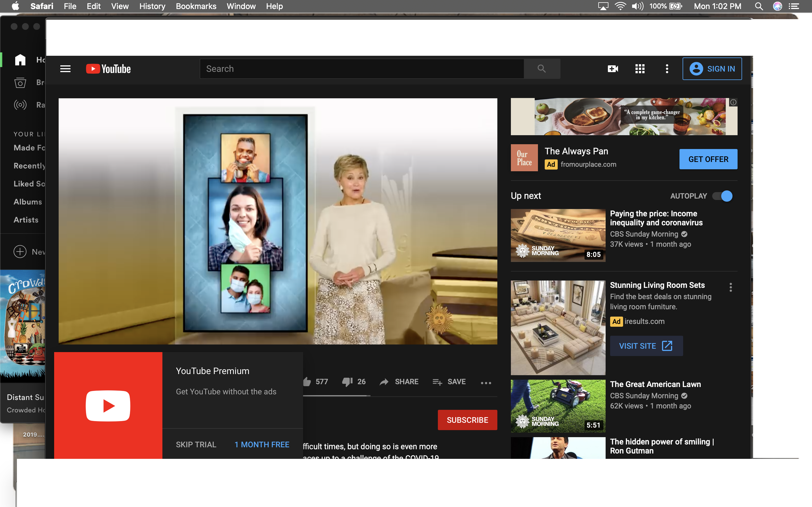Click the red Subscribe button
This screenshot has width=812, height=507.
click(467, 420)
